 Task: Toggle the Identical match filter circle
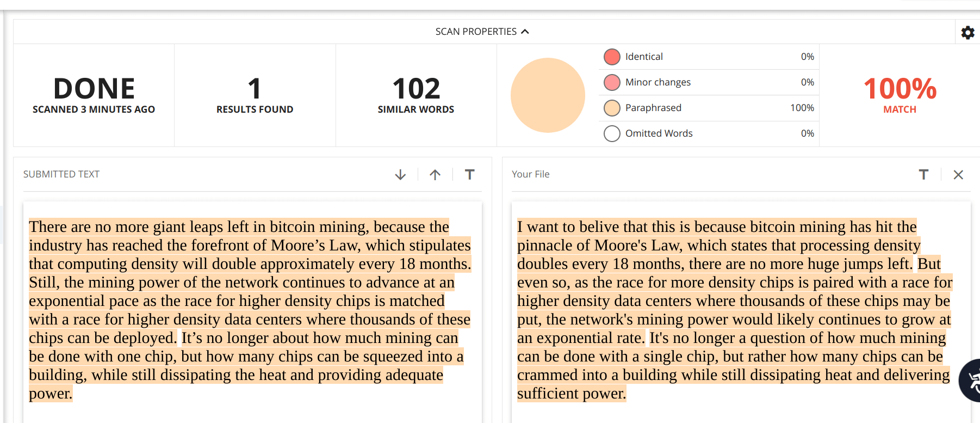612,57
